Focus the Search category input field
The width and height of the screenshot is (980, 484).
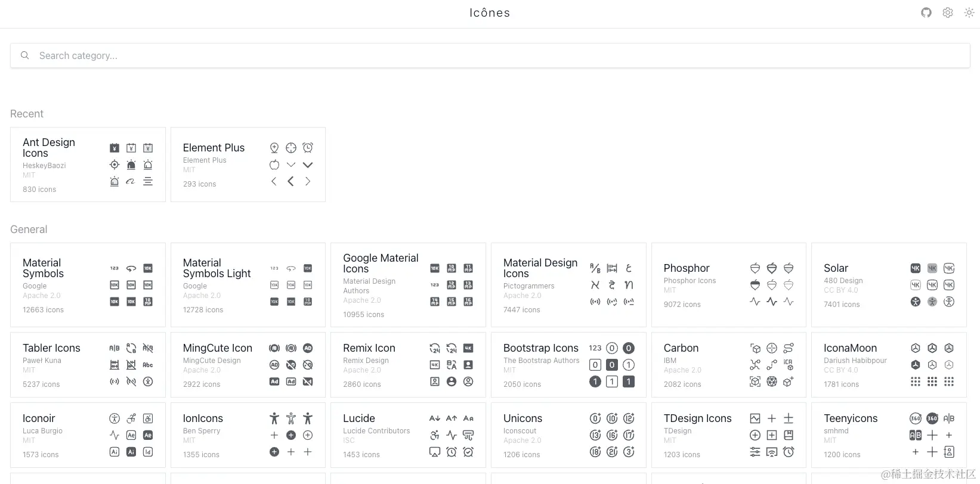coord(490,55)
